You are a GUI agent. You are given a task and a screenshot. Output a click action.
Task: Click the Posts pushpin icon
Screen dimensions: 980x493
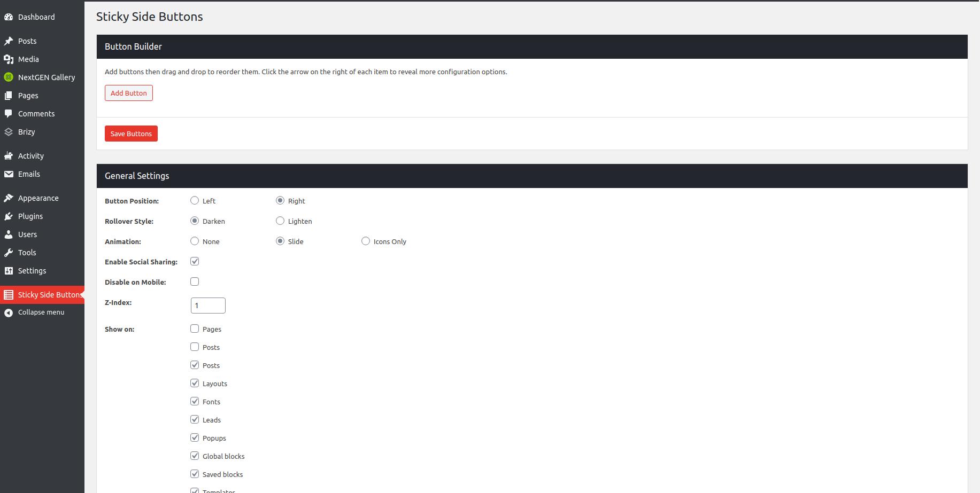9,41
